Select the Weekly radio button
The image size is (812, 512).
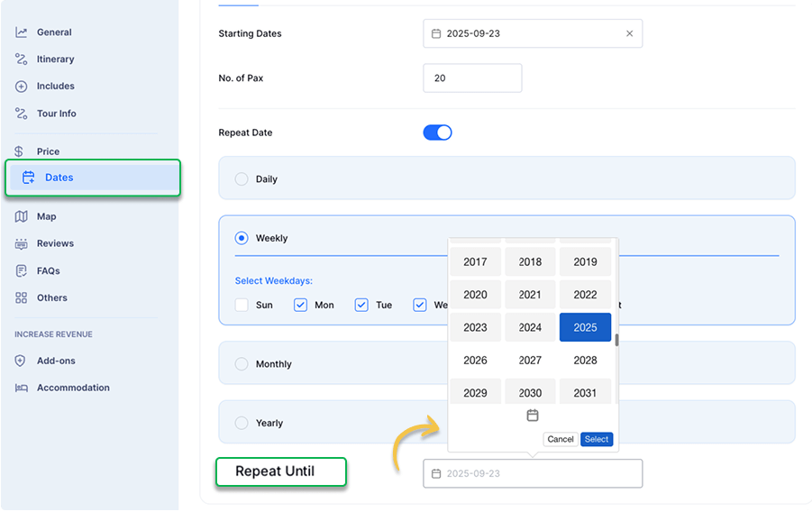coord(242,238)
